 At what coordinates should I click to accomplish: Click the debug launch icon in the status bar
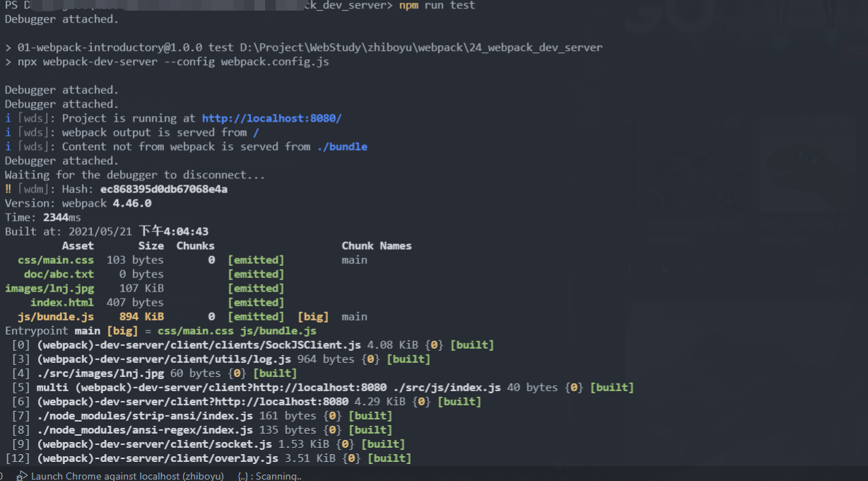pos(22,476)
